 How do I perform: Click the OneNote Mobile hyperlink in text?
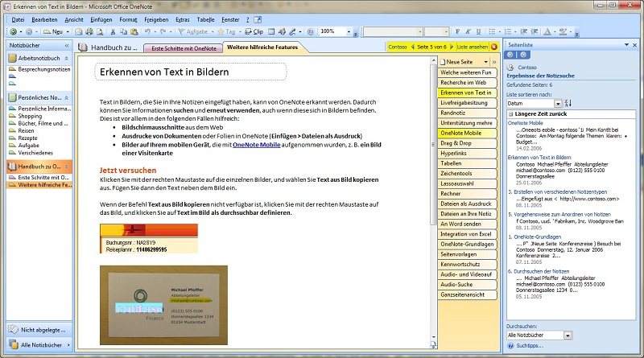[x=256, y=145]
